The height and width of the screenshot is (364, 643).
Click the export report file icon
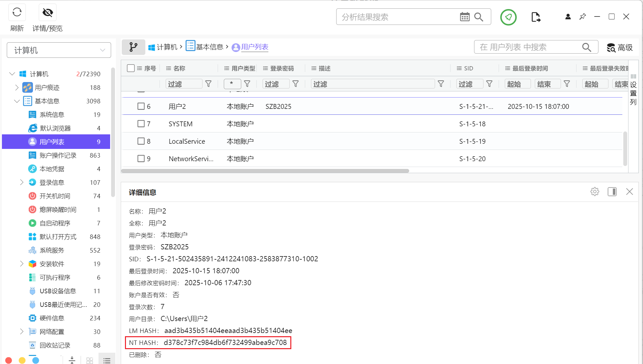(535, 17)
